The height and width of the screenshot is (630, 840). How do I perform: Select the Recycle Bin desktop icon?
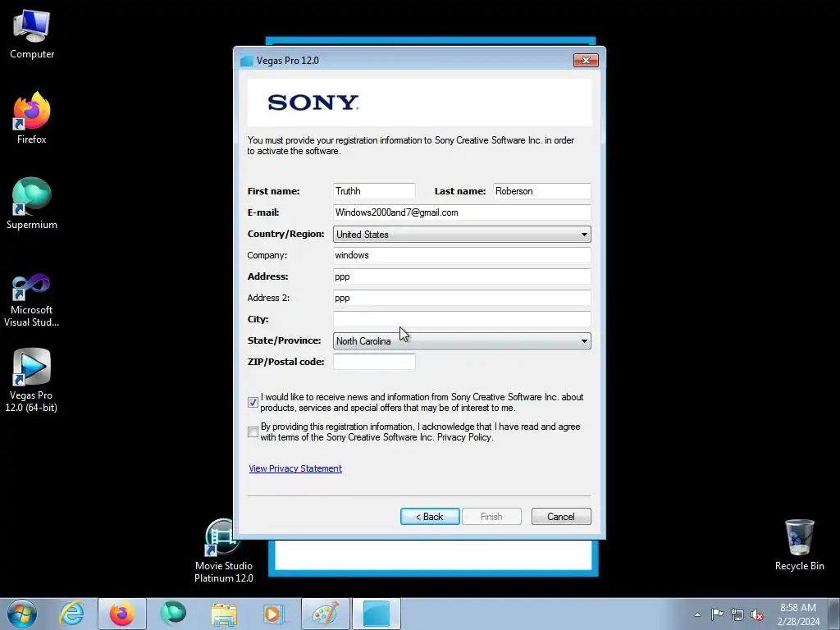(799, 545)
